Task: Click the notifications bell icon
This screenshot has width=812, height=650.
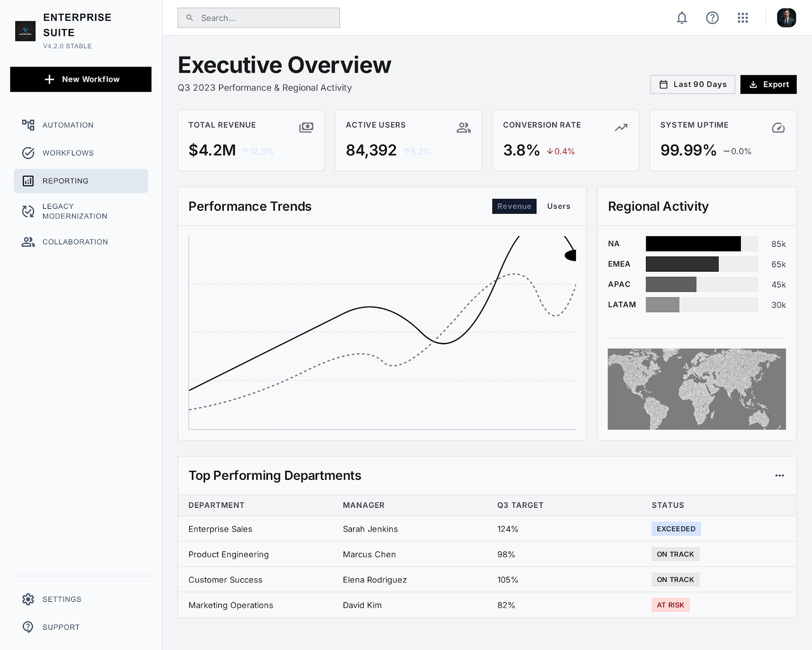Action: pyautogui.click(x=682, y=18)
